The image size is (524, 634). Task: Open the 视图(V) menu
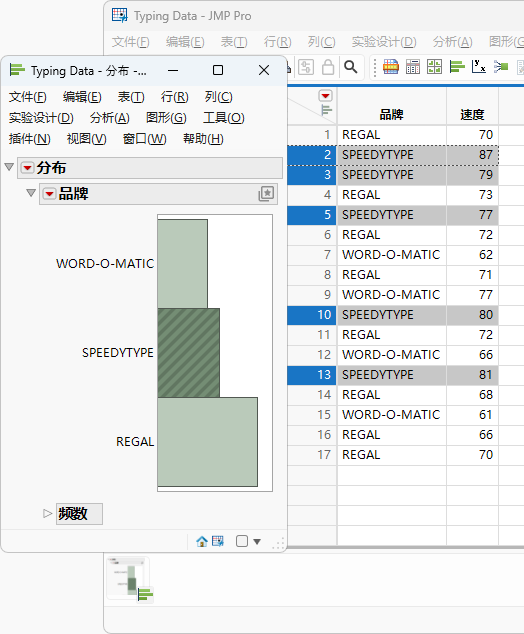click(x=87, y=139)
